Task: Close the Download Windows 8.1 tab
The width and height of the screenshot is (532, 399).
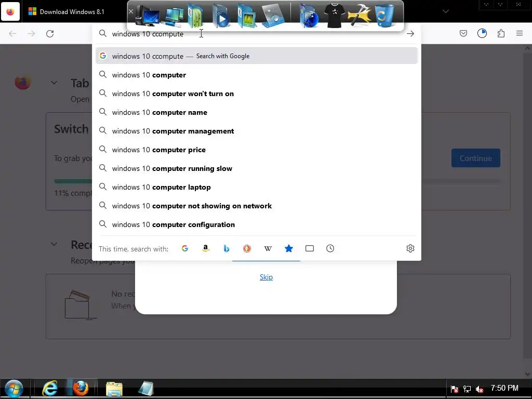Action: click(130, 11)
